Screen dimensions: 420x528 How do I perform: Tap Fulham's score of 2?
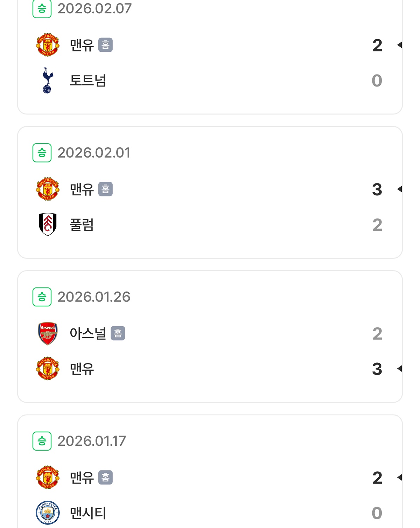point(377,224)
